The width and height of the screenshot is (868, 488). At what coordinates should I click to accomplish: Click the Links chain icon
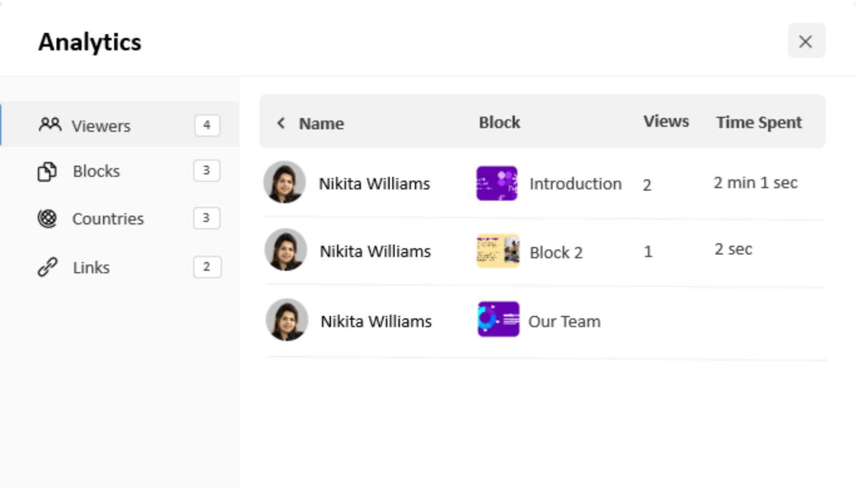coord(48,267)
